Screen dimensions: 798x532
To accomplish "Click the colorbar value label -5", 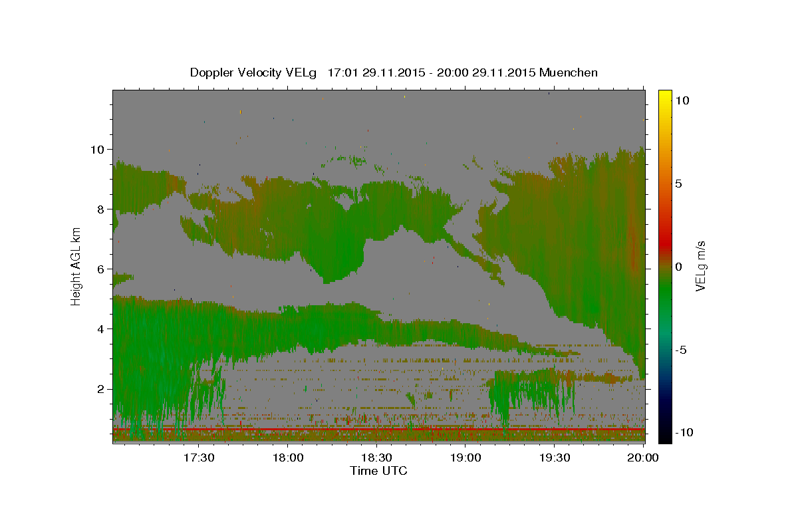I will click(681, 349).
